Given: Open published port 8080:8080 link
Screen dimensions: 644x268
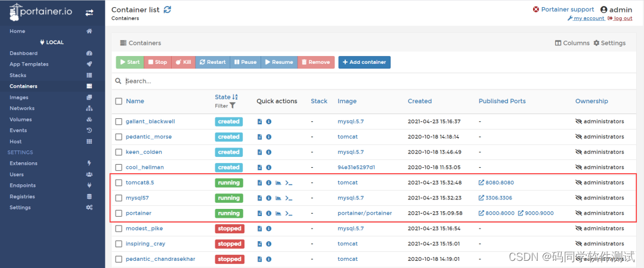Looking at the screenshot, I should (x=496, y=183).
